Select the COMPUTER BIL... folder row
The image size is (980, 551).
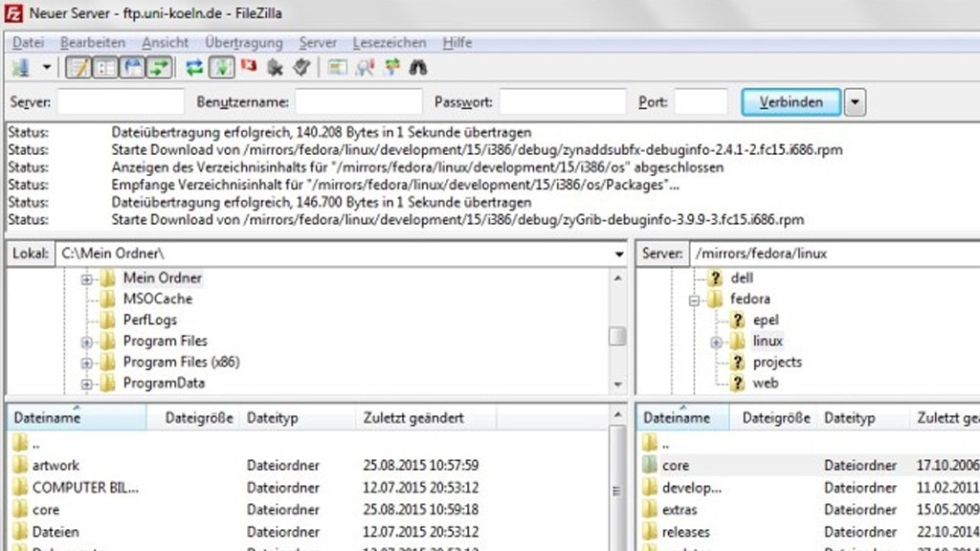pos(307,487)
